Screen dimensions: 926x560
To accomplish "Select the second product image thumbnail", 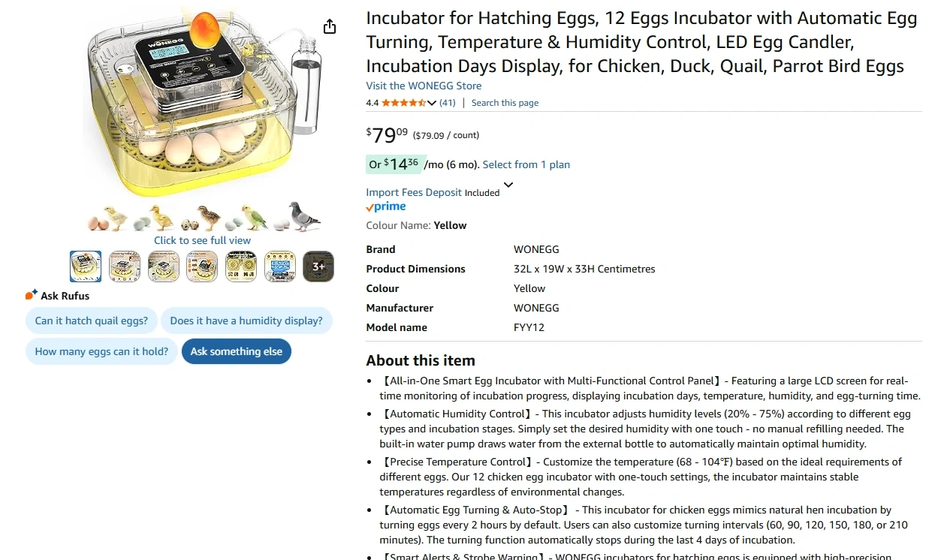I will click(125, 266).
